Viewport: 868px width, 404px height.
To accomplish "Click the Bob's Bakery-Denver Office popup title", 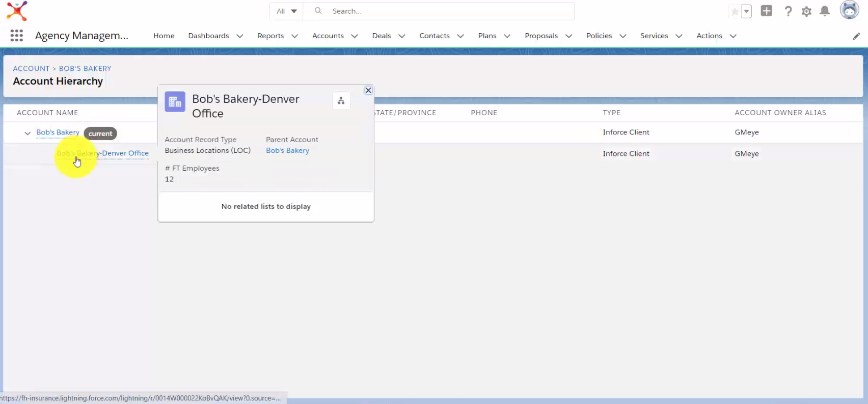I will [x=246, y=106].
